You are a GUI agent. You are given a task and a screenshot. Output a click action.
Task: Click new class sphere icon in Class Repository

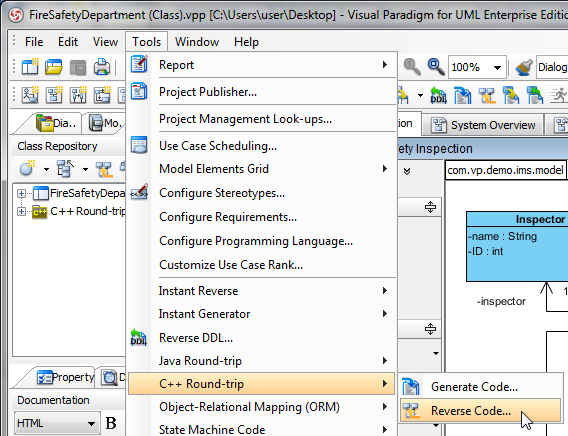coord(27,168)
